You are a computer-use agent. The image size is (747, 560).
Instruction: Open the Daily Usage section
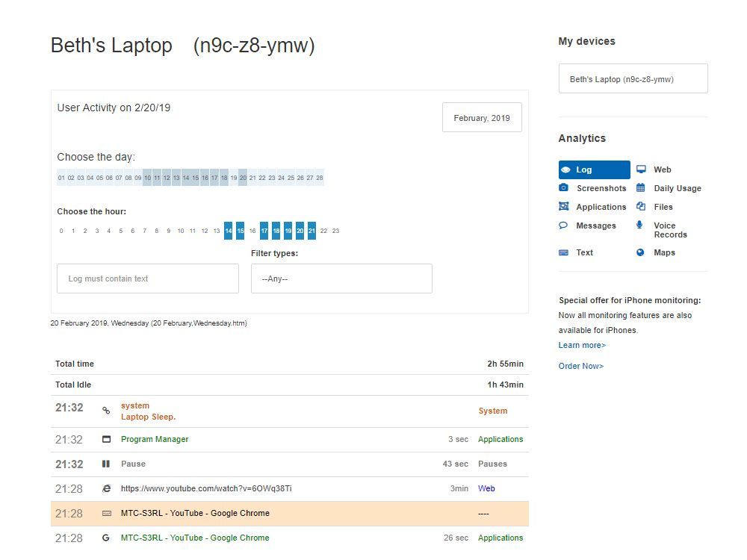coord(678,188)
